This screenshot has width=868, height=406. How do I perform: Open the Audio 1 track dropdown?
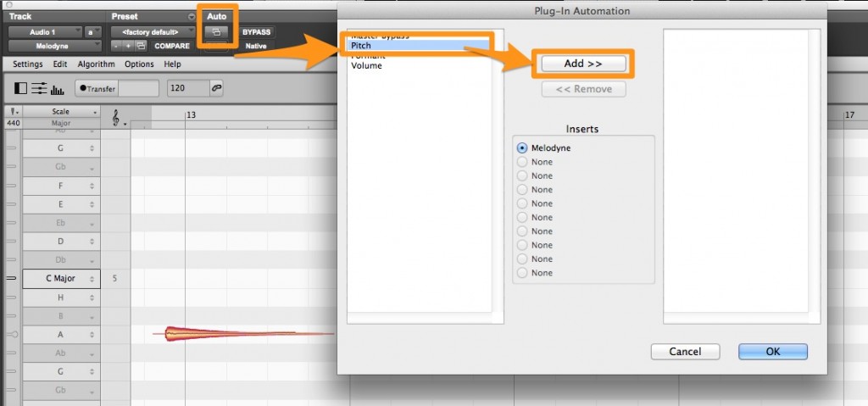click(46, 32)
